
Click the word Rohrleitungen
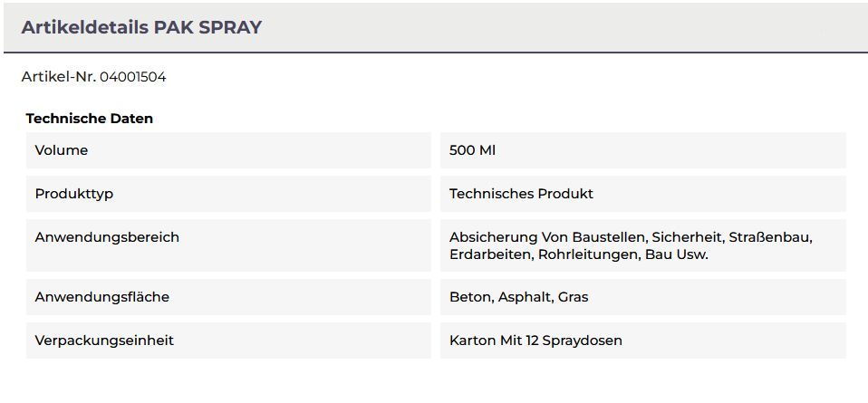click(588, 254)
